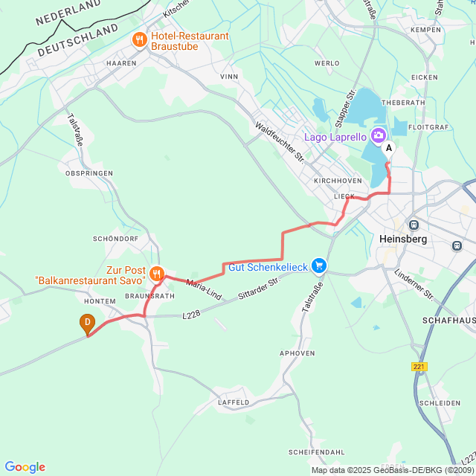Select the Gut Schenkelieck shopping cart icon
Viewport: 476px width, 476px height.
tap(319, 266)
